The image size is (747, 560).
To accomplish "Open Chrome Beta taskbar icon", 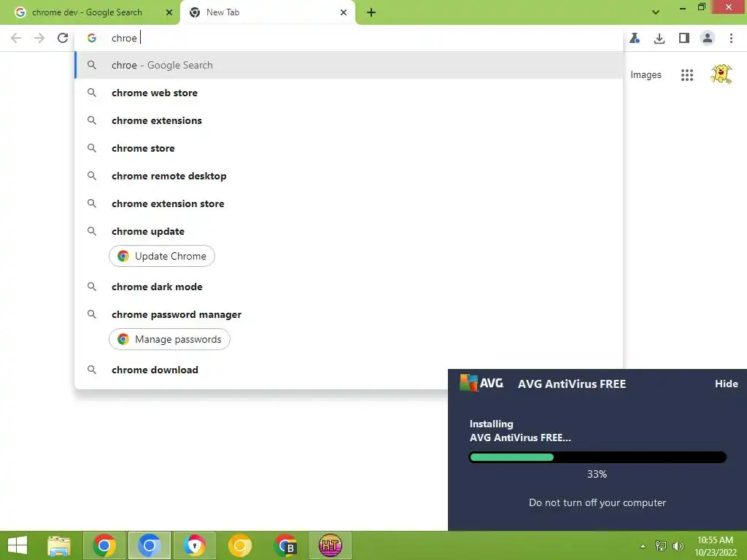I will pyautogui.click(x=285, y=545).
